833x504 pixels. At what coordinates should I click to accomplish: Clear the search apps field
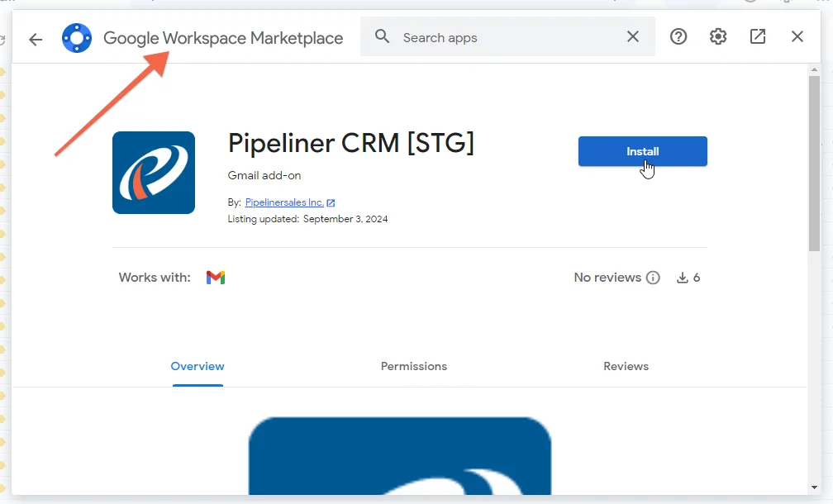pyautogui.click(x=633, y=36)
